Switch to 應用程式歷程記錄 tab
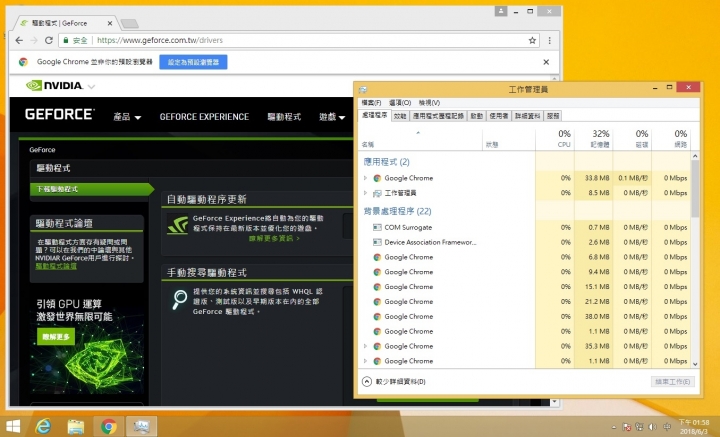The height and width of the screenshot is (437, 720). pyautogui.click(x=439, y=116)
